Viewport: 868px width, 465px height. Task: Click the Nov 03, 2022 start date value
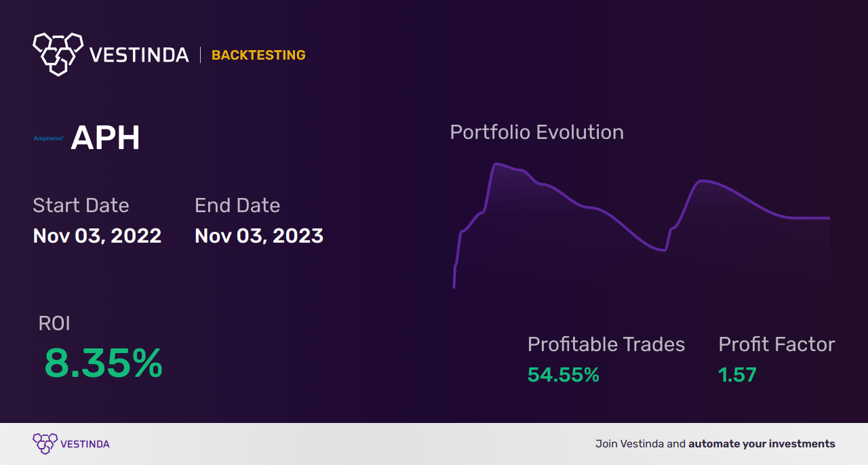97,235
